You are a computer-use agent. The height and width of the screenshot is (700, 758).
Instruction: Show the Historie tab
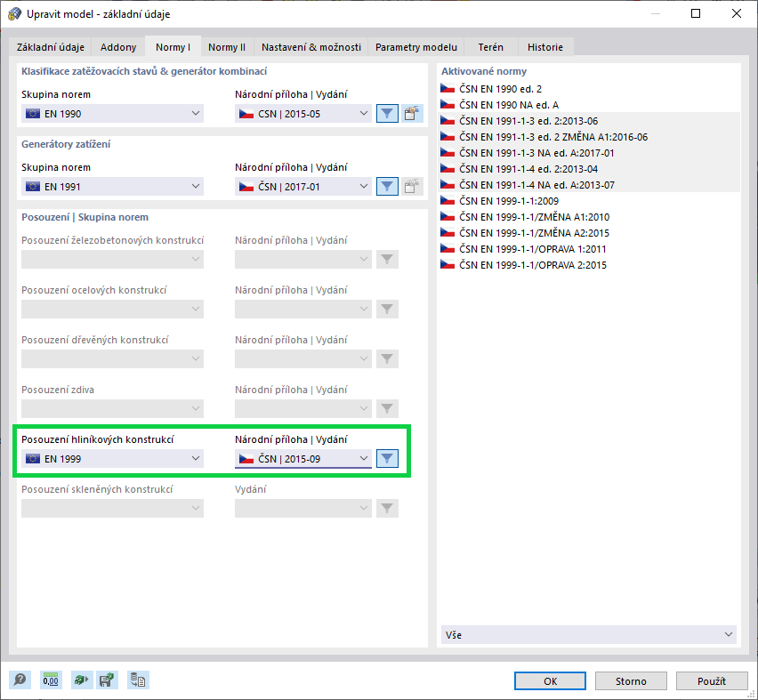click(x=545, y=47)
